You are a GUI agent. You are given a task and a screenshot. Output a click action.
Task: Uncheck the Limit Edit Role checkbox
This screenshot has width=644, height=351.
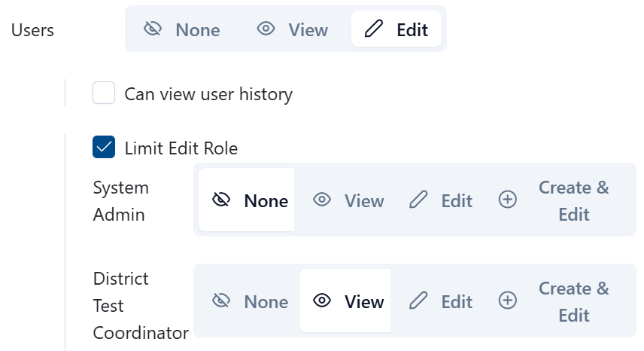(104, 148)
